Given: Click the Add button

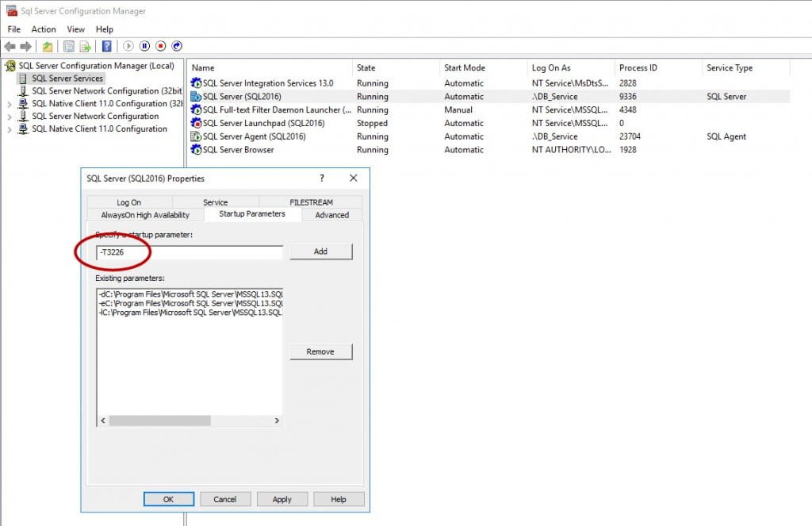Looking at the screenshot, I should 321,251.
